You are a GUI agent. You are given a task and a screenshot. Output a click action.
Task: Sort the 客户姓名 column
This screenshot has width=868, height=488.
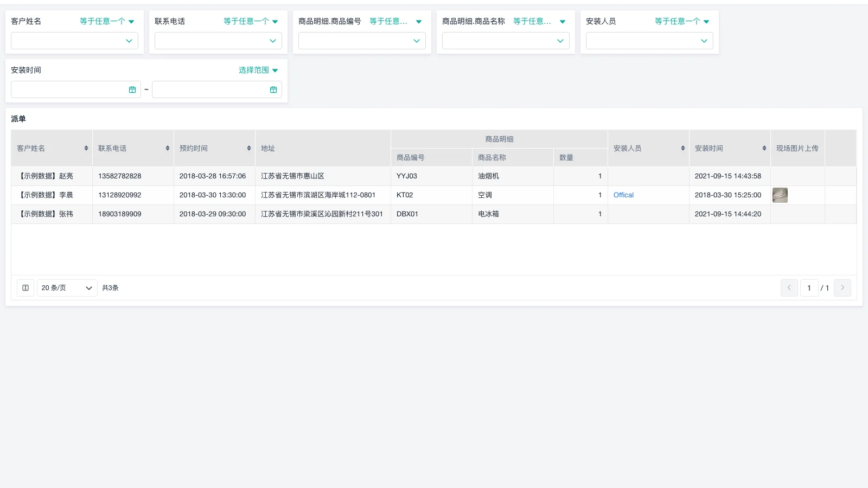(x=86, y=147)
